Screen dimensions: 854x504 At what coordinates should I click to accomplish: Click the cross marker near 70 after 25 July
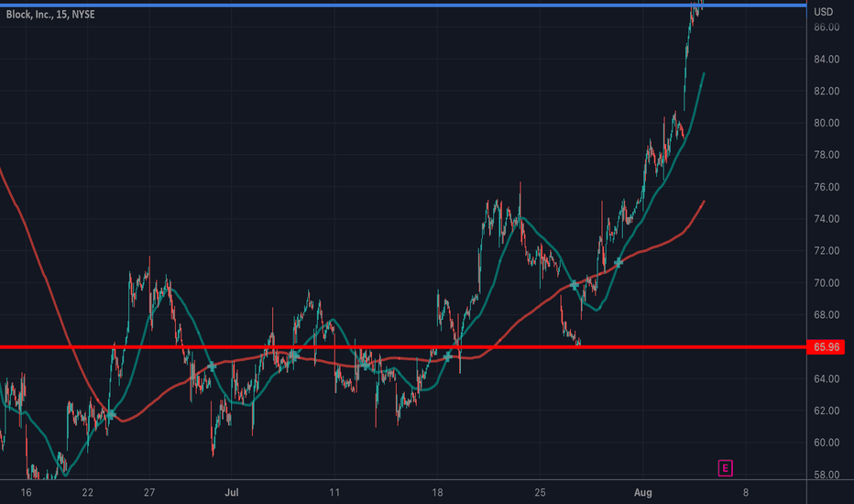click(574, 285)
